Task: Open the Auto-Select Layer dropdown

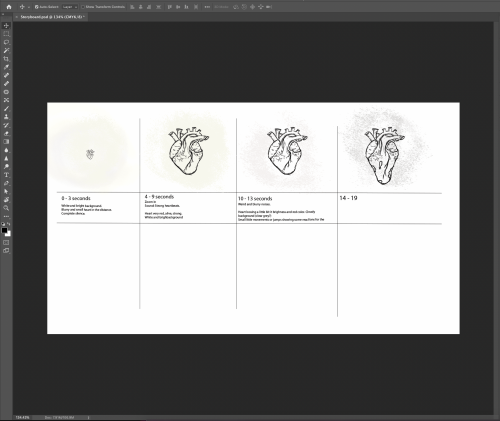Action: (70, 7)
